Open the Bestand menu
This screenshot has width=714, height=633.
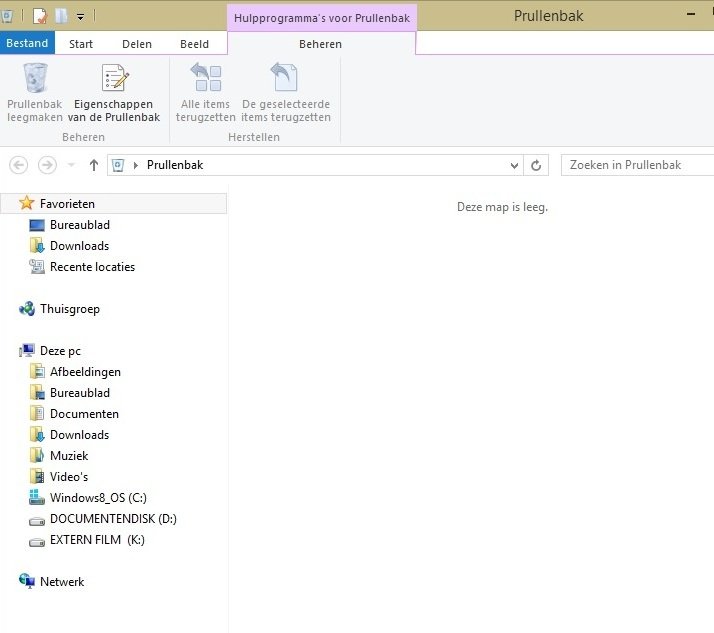[x=27, y=43]
